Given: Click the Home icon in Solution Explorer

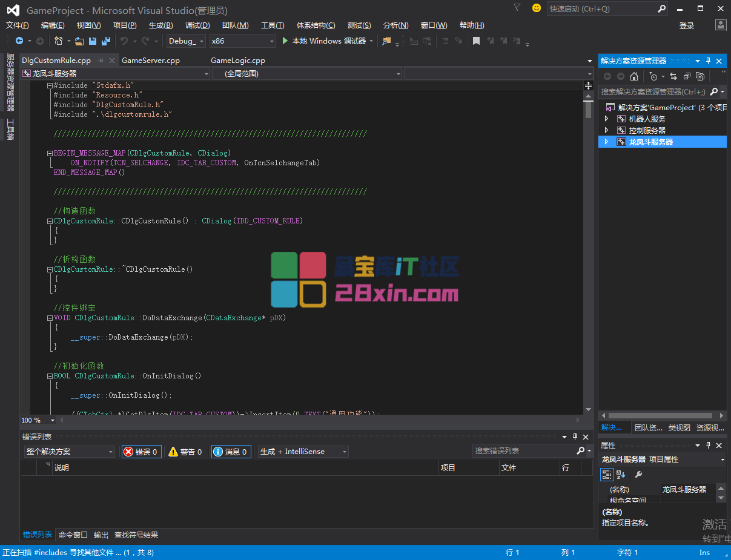Looking at the screenshot, I should (x=634, y=76).
